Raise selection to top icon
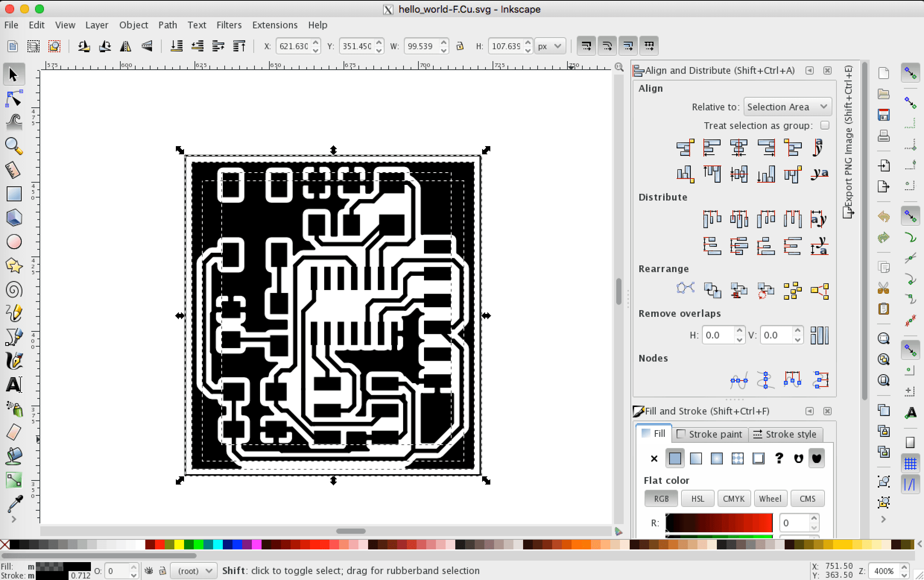 pos(239,47)
